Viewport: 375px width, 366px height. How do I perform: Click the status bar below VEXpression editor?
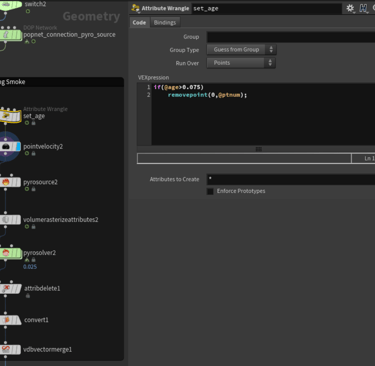244,158
